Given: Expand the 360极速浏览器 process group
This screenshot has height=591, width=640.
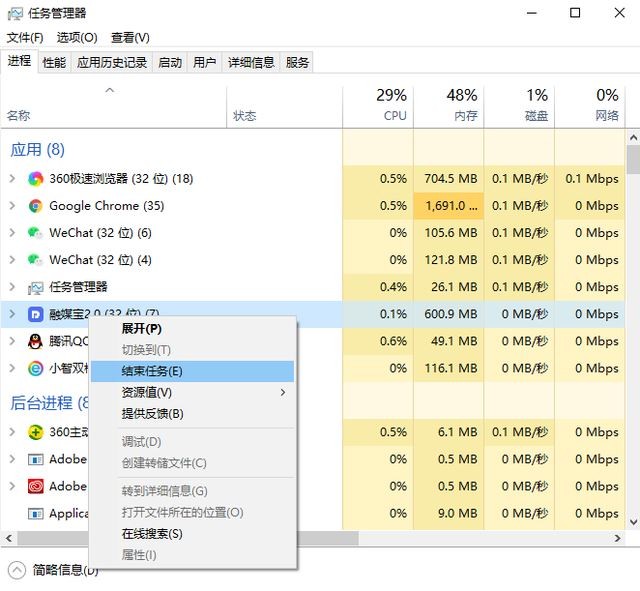Looking at the screenshot, I should click(x=12, y=179).
